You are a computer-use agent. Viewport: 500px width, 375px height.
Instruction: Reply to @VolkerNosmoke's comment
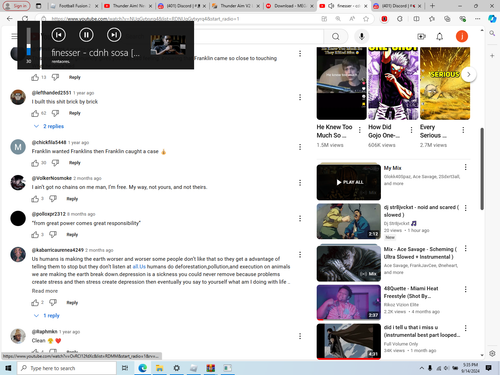72,199
